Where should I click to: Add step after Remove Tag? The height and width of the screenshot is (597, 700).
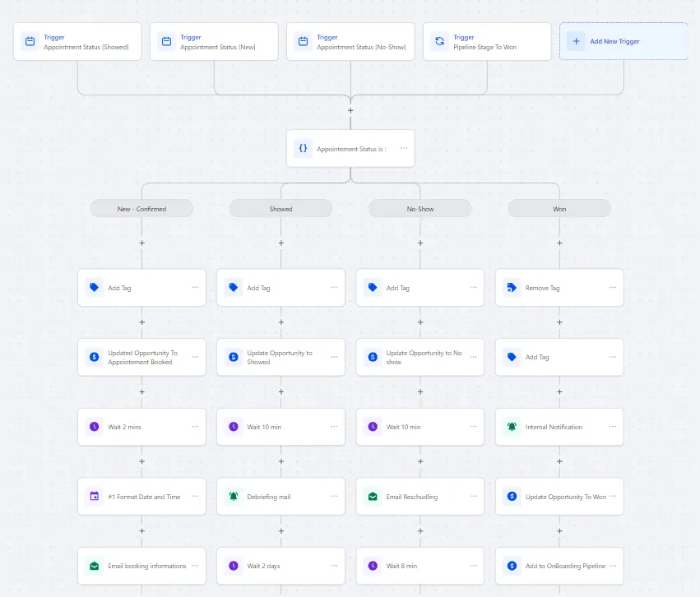click(x=559, y=322)
